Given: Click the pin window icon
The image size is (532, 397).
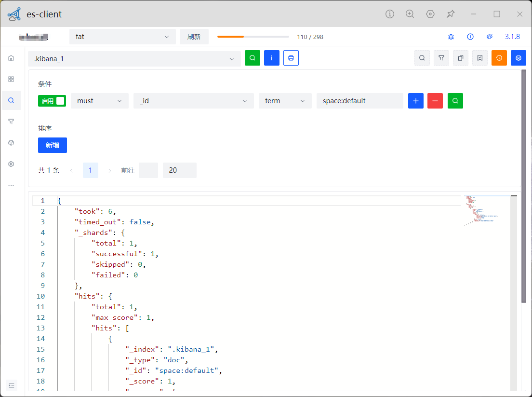Looking at the screenshot, I should [x=451, y=14].
